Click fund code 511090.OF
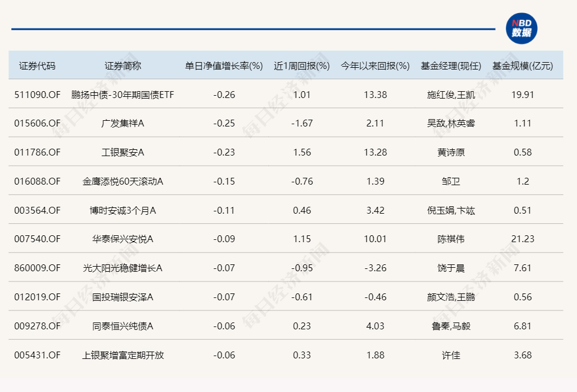Screen dimensions: 577x392 click(x=36, y=94)
